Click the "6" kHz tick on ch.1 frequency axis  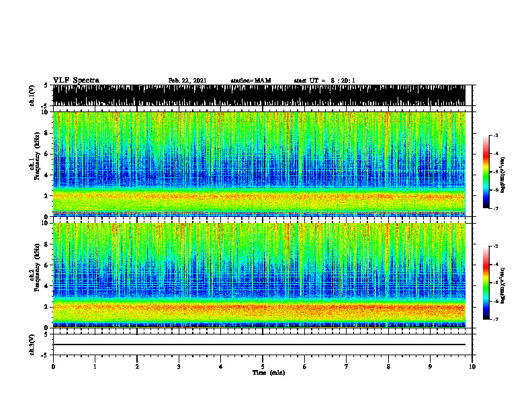tap(46, 154)
